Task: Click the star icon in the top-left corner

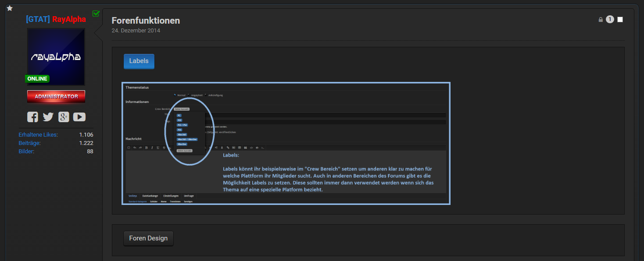Action: pyautogui.click(x=10, y=8)
